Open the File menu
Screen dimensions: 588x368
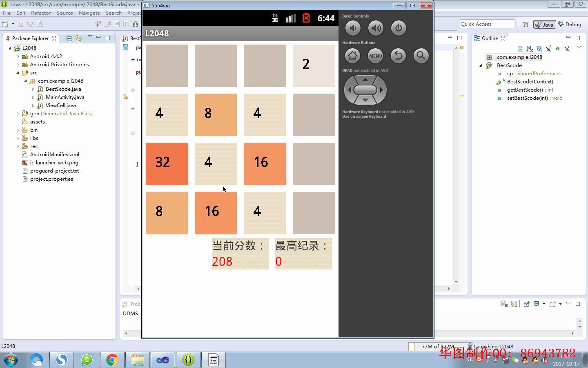pyautogui.click(x=7, y=13)
